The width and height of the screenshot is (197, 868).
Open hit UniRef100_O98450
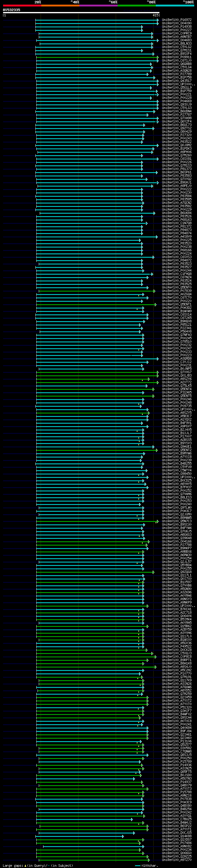pyautogui.click(x=177, y=474)
